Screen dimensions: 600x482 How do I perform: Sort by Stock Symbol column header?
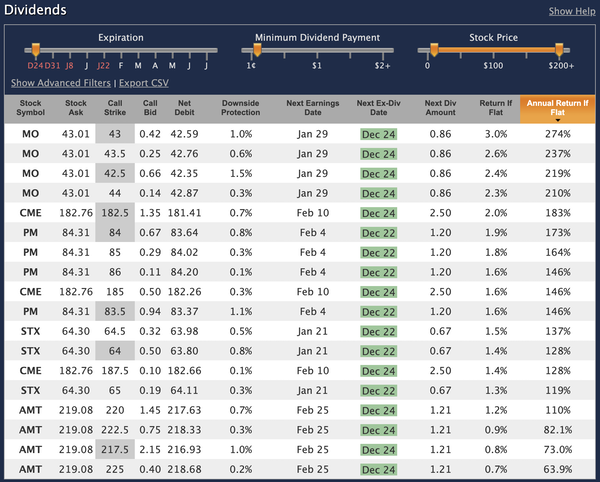pos(31,108)
